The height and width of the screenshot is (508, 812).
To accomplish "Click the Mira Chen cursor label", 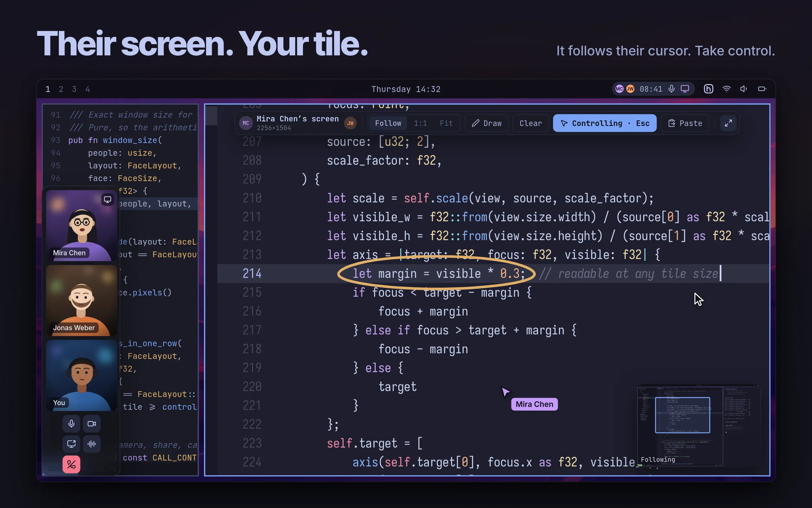I will point(534,404).
